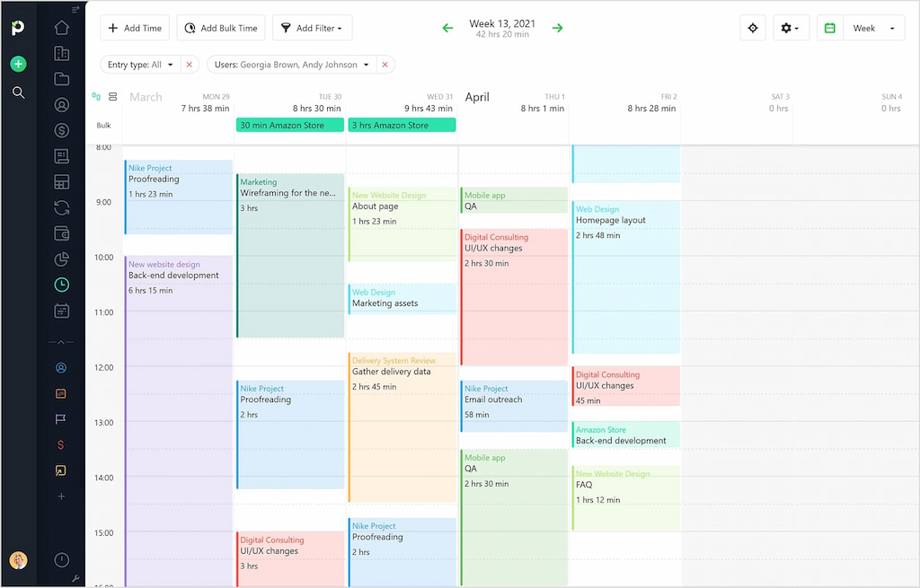
Task: Open the settings gear dropdown in toolbar
Action: (790, 28)
